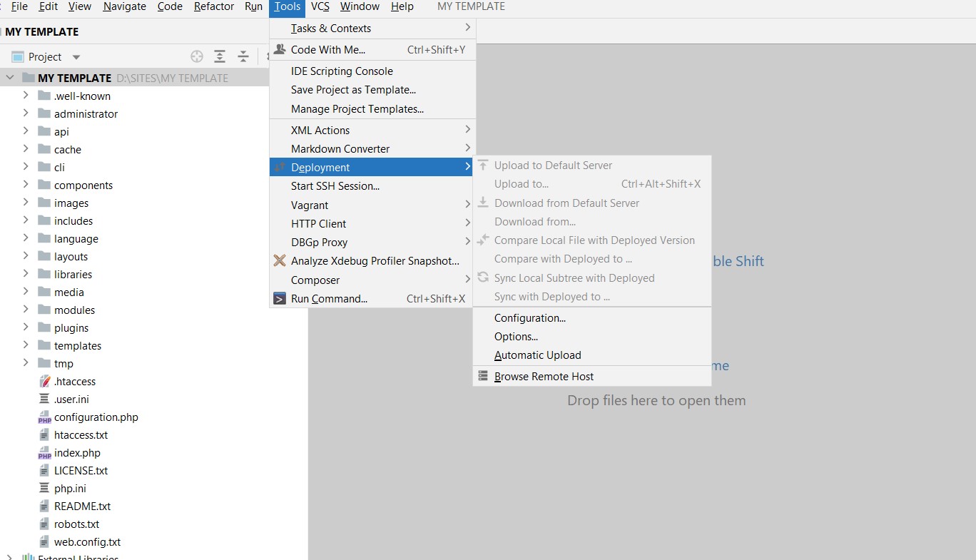
Task: Expand the templates folder
Action: tap(26, 345)
